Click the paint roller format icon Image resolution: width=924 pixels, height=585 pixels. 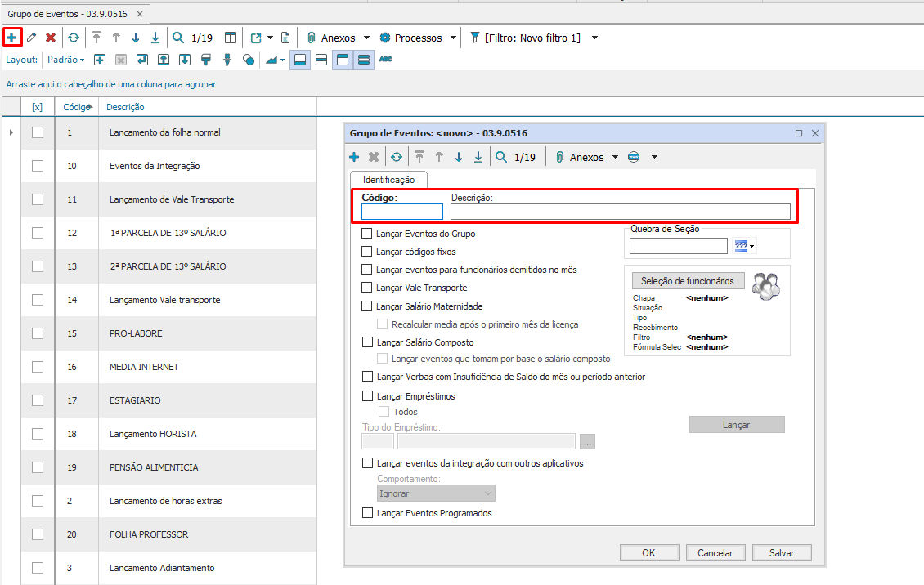pos(206,60)
